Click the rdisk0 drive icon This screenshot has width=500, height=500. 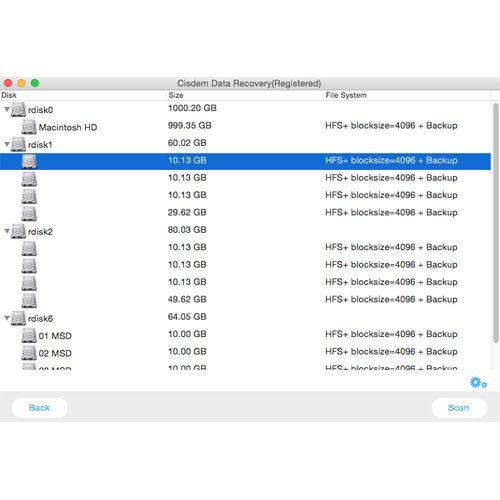point(18,109)
